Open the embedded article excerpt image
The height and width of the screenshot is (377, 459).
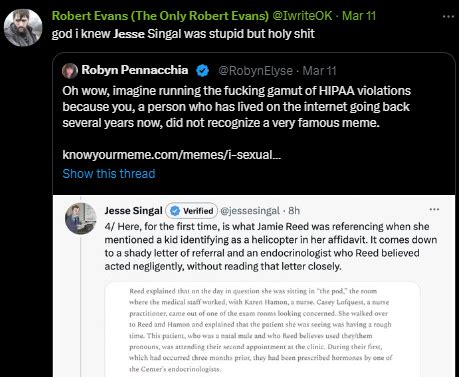[262, 330]
